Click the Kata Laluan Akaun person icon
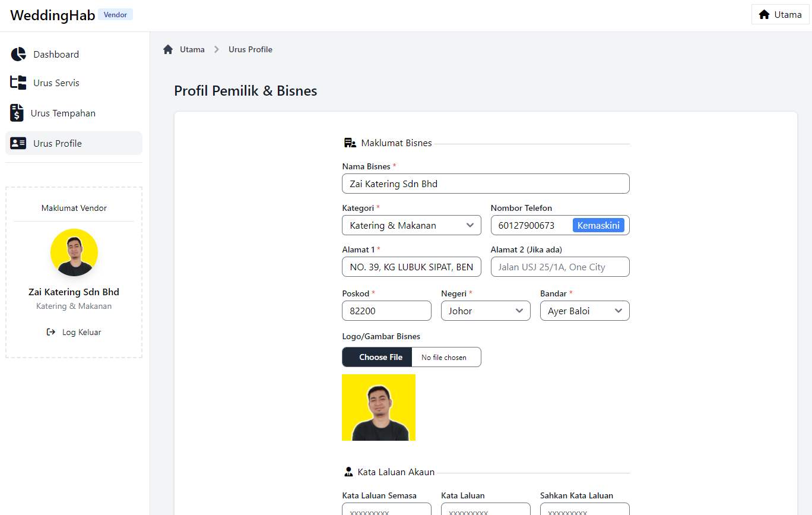 pos(348,472)
